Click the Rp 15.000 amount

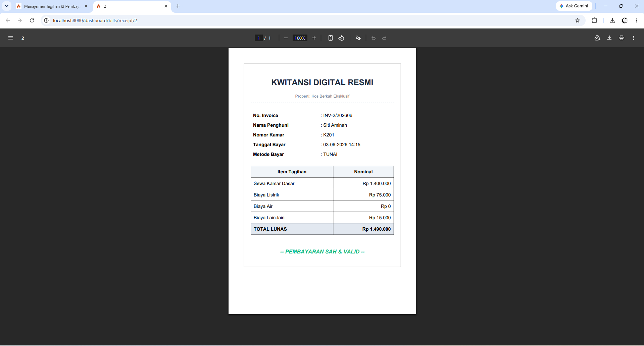tap(380, 218)
